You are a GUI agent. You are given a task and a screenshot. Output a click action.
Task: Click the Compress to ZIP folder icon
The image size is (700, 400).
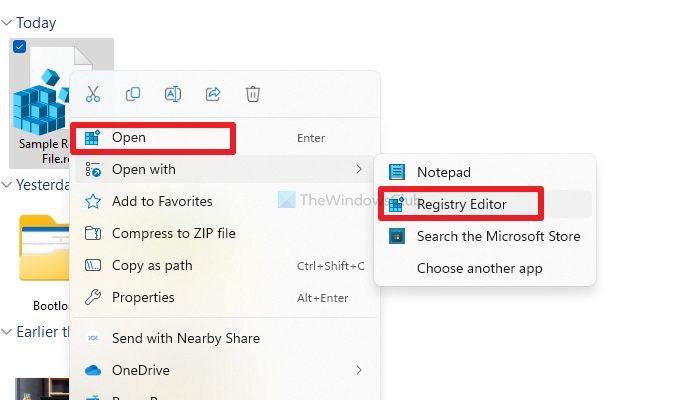coord(93,233)
